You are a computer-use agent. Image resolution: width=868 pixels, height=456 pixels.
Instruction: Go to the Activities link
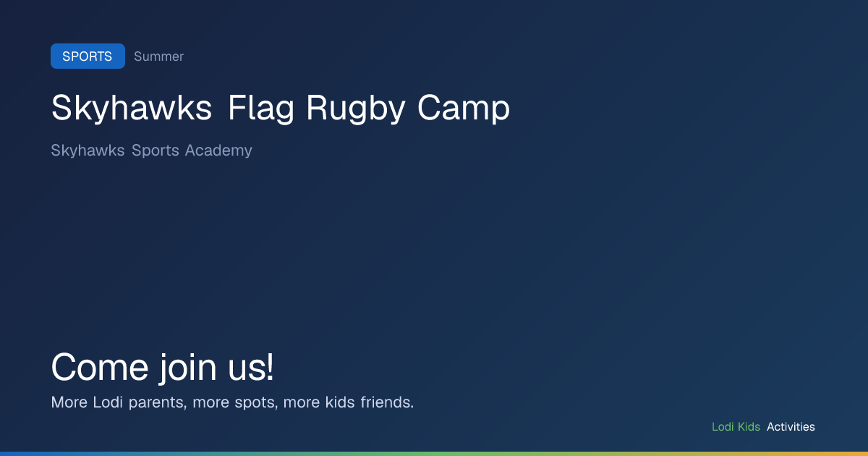[x=791, y=427]
